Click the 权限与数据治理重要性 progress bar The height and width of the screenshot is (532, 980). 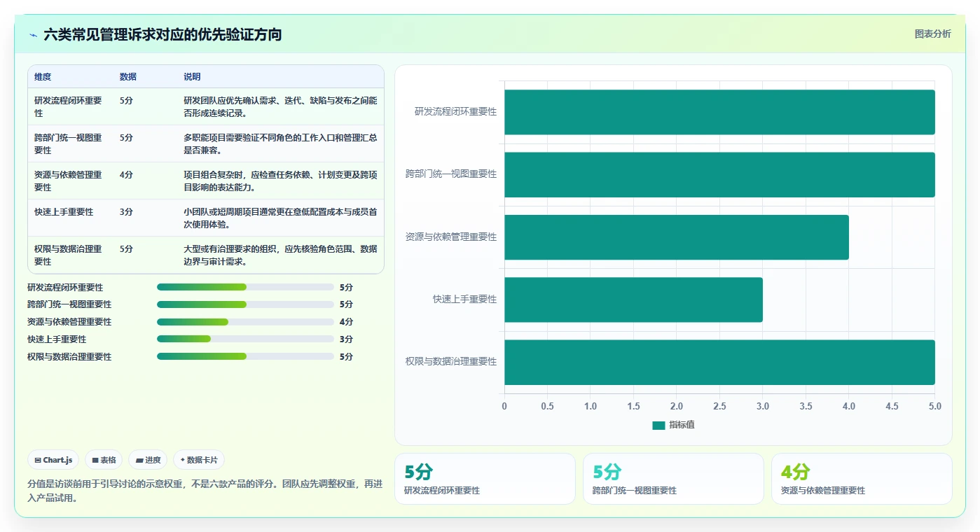coord(245,357)
